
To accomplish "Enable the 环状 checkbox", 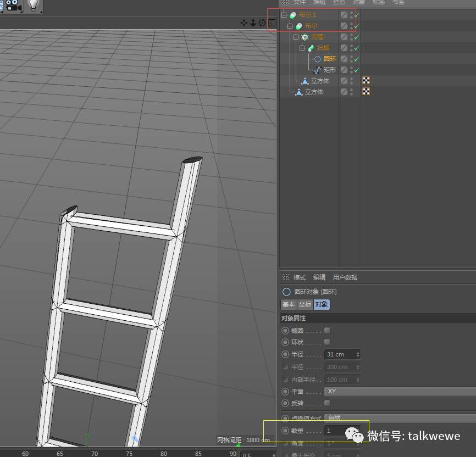I will point(327,342).
